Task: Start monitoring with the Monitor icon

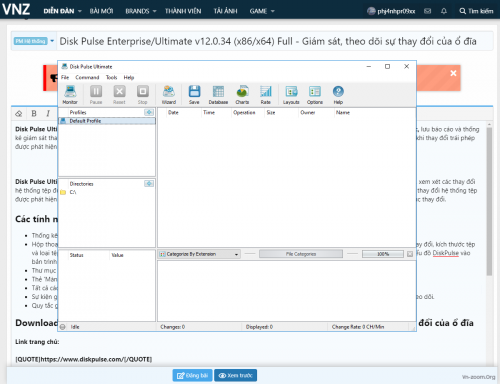Action: tap(70, 95)
